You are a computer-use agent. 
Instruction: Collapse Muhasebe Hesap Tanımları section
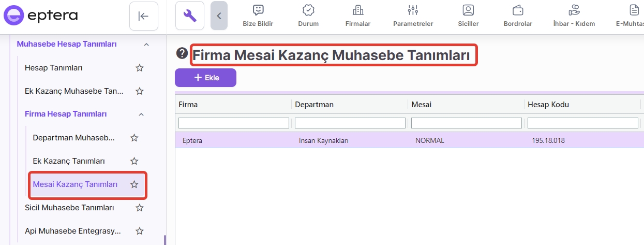pyautogui.click(x=146, y=45)
